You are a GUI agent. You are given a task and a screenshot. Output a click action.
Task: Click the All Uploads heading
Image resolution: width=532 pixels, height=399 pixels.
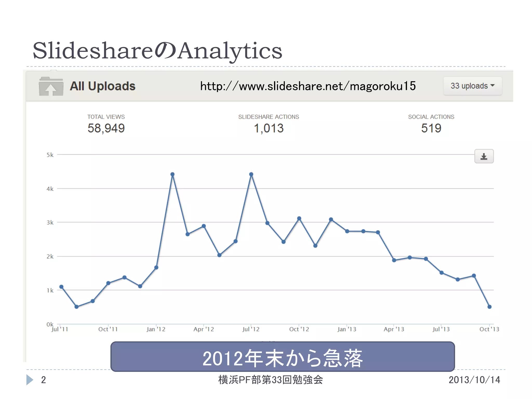103,86
